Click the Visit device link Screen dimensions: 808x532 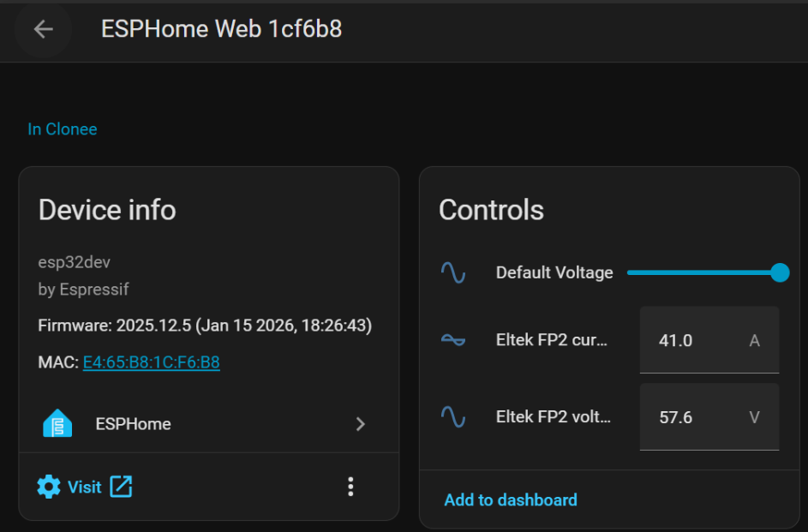[x=84, y=487]
